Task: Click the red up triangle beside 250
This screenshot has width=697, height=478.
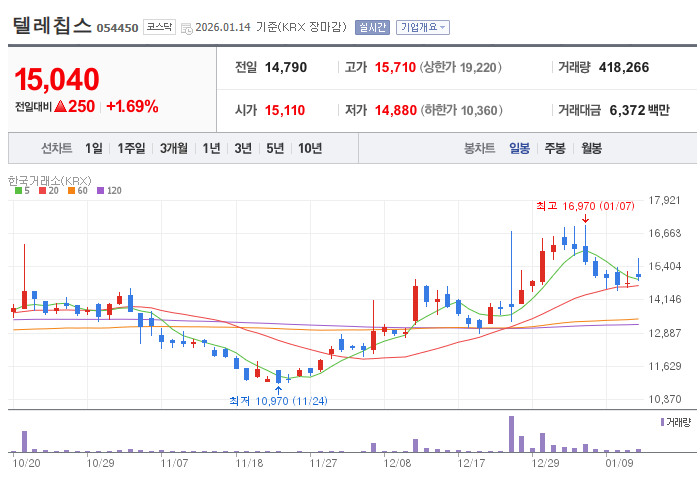Action: [x=60, y=106]
